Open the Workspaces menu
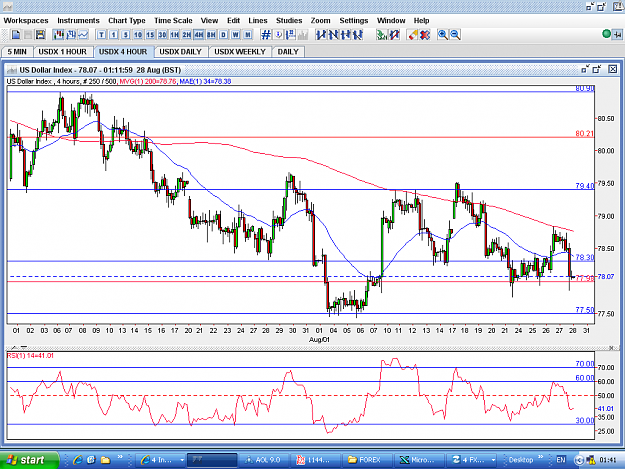625x469 pixels. [x=26, y=21]
